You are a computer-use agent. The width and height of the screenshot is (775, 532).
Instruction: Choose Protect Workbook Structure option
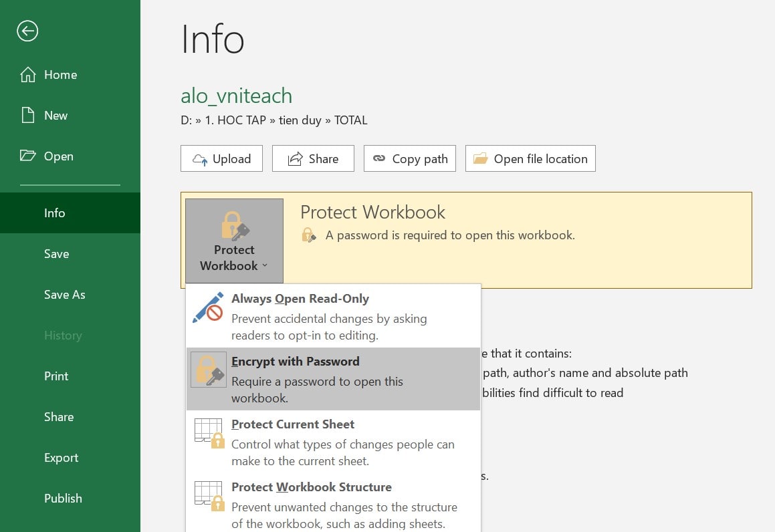(333, 503)
